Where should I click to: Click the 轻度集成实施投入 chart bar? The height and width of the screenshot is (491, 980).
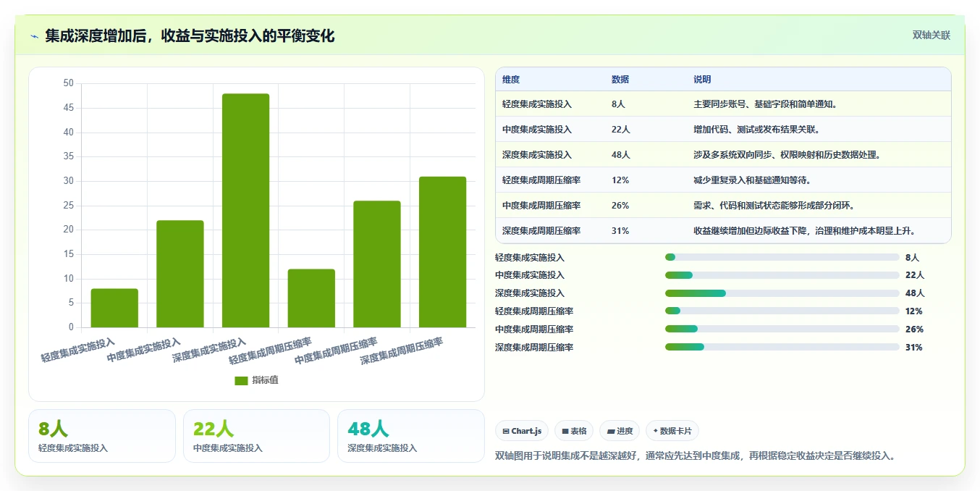[114, 308]
